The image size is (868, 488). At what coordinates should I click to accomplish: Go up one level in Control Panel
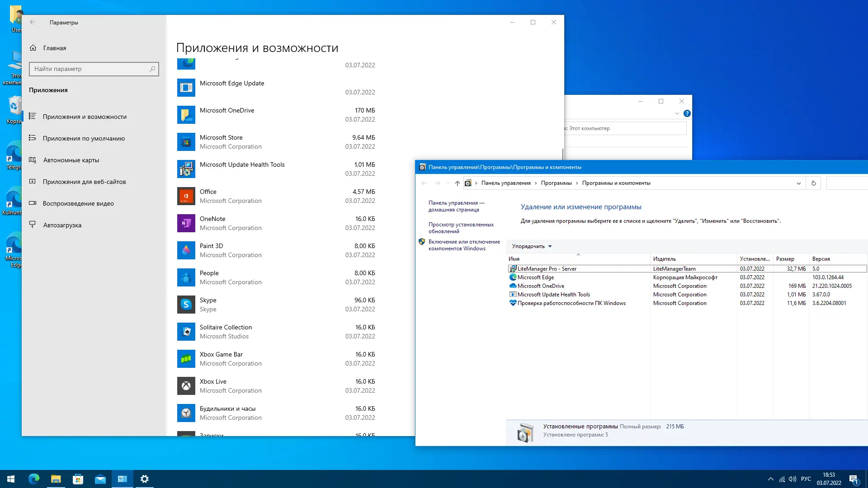click(x=457, y=183)
